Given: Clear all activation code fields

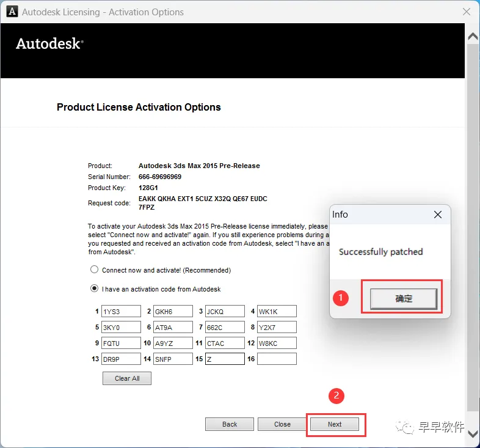Looking at the screenshot, I should pyautogui.click(x=127, y=378).
